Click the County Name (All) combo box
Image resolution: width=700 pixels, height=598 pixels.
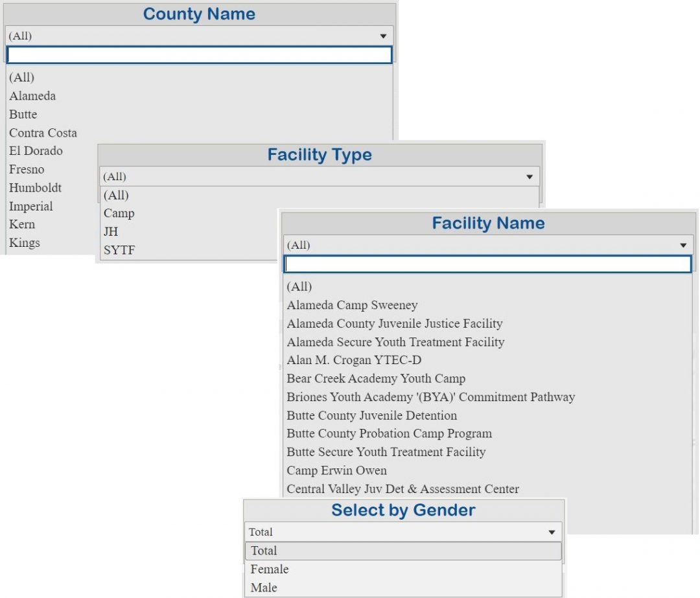[200, 36]
